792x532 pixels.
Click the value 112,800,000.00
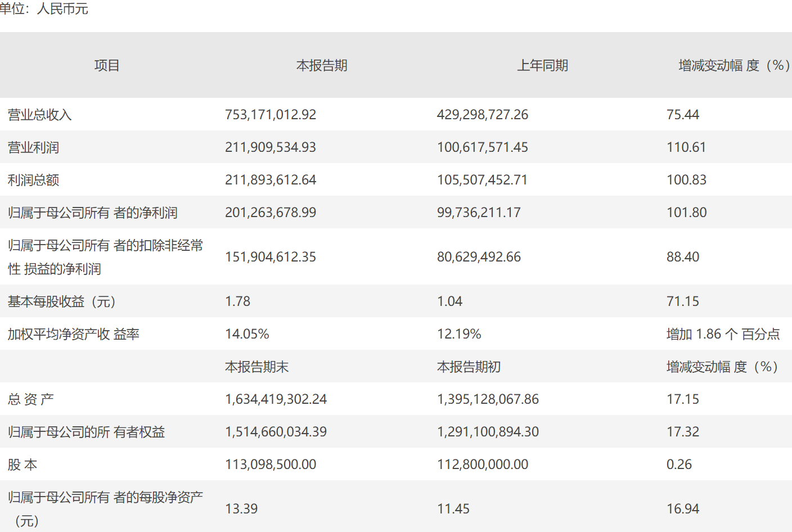(x=483, y=465)
